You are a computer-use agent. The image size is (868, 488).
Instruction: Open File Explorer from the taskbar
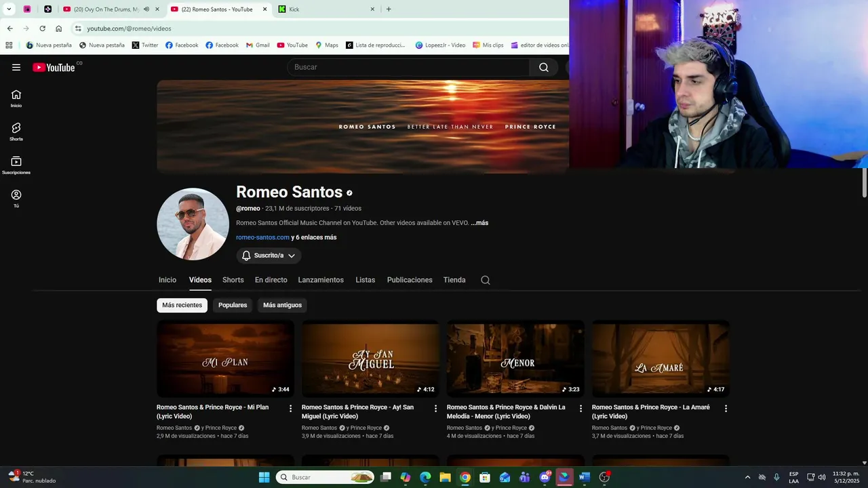[445, 477]
